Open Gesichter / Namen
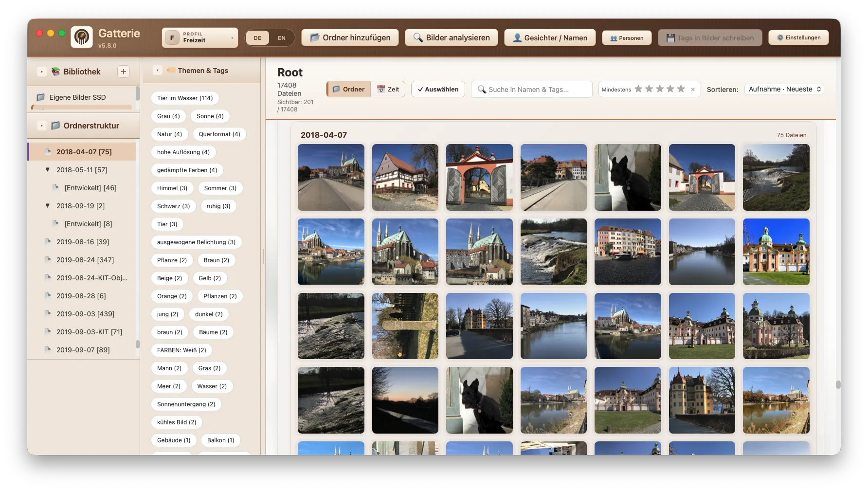 click(550, 37)
